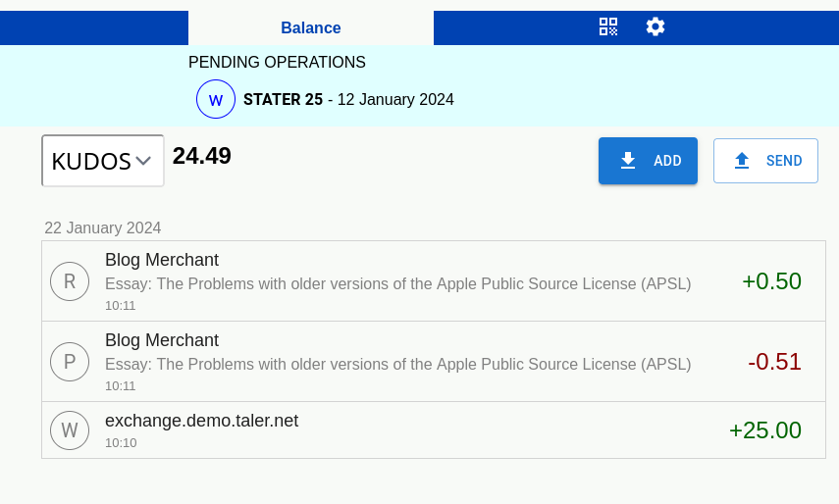
Task: Click the pending withdrawal W avatar icon
Action: [216, 99]
